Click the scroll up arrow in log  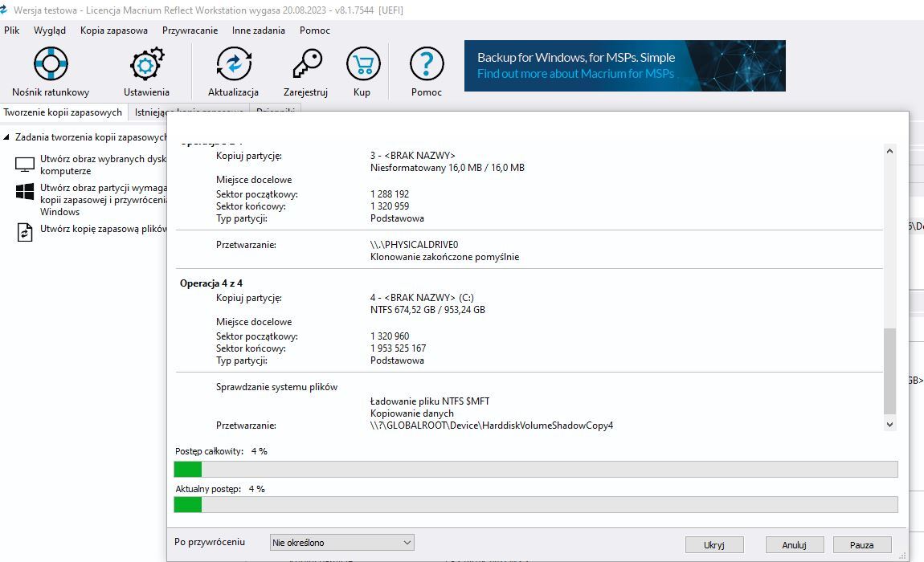(889, 151)
